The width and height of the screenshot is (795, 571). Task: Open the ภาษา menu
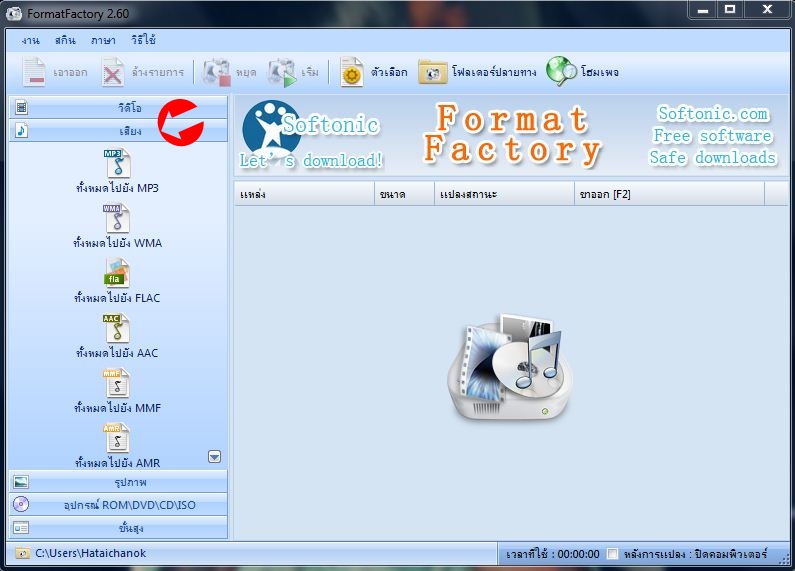coord(103,40)
